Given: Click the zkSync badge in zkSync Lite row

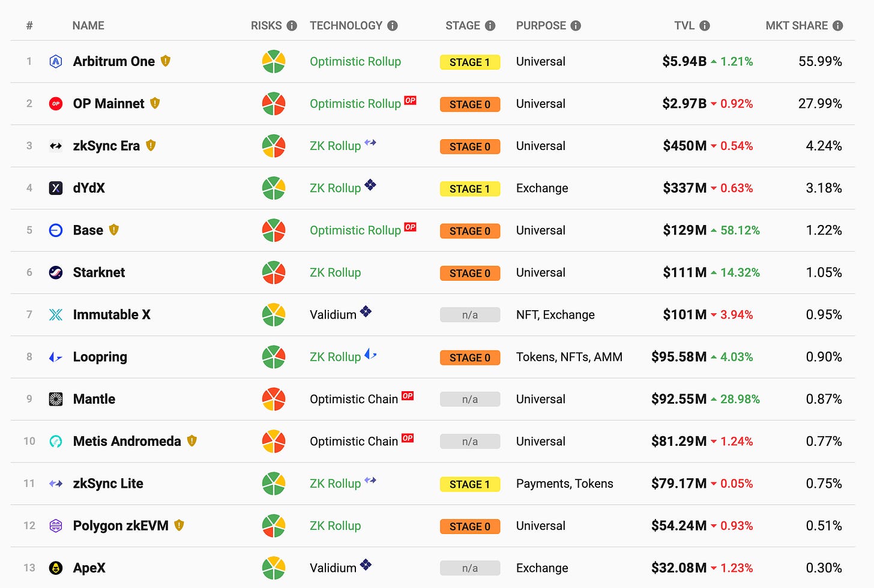Looking at the screenshot, I should (x=370, y=480).
